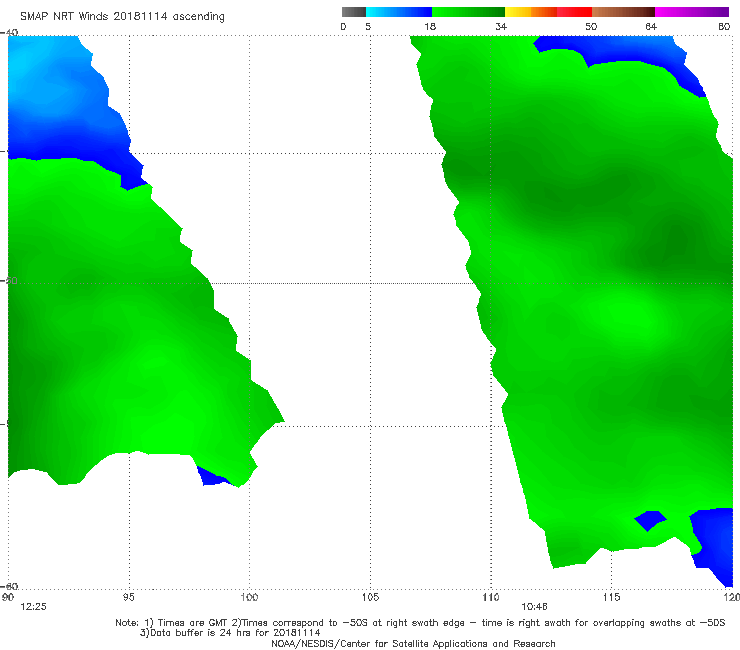Click the latitude label '-40' at top left
740x650 pixels.
(9, 32)
